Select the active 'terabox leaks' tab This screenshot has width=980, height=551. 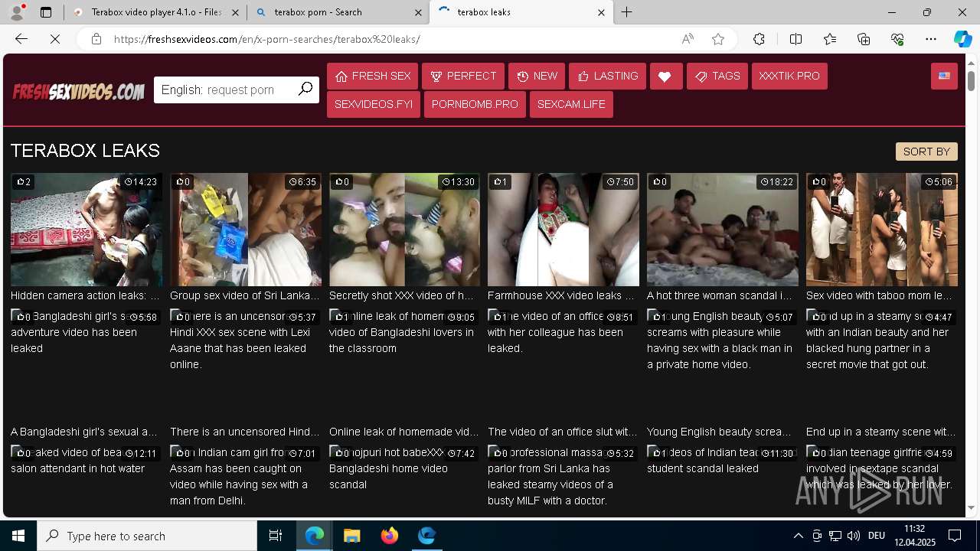tap(521, 12)
